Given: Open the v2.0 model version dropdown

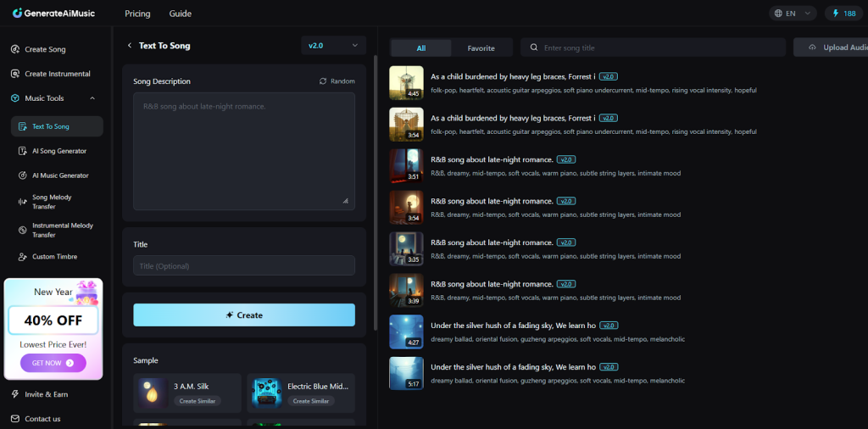Looking at the screenshot, I should pyautogui.click(x=333, y=46).
